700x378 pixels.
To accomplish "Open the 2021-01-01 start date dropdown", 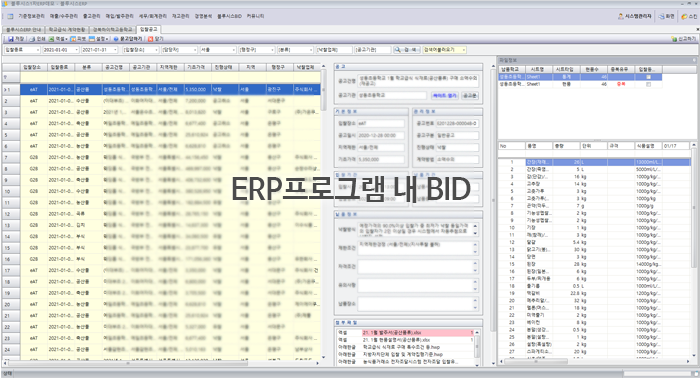I will click(x=77, y=50).
